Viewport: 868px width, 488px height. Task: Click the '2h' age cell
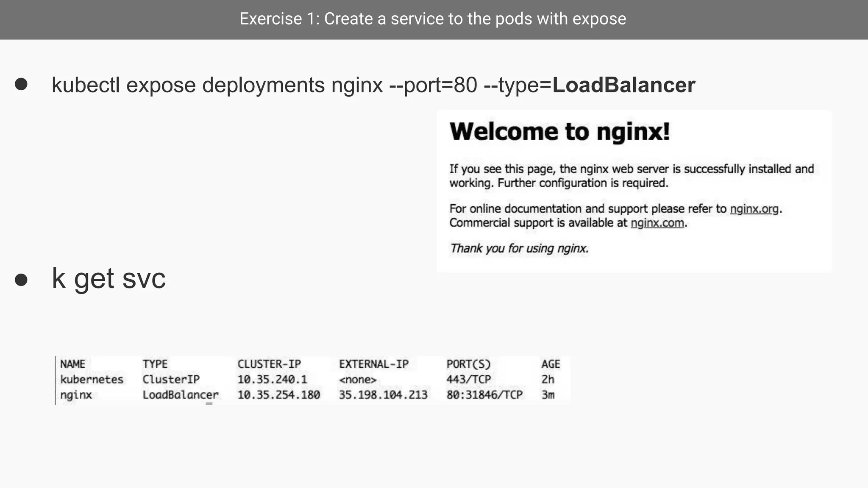click(x=548, y=379)
